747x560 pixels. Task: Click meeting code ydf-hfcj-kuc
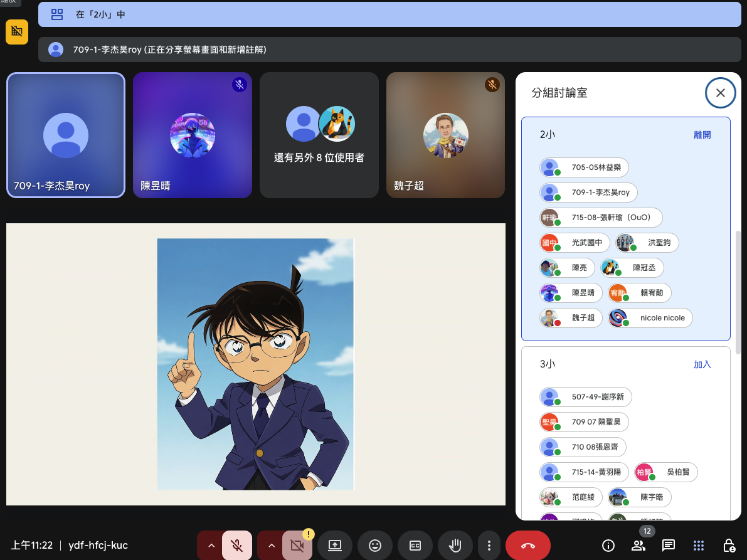(x=98, y=545)
